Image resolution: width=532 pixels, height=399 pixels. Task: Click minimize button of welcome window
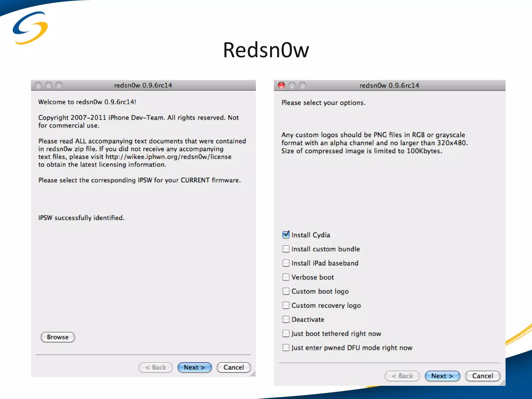point(49,85)
